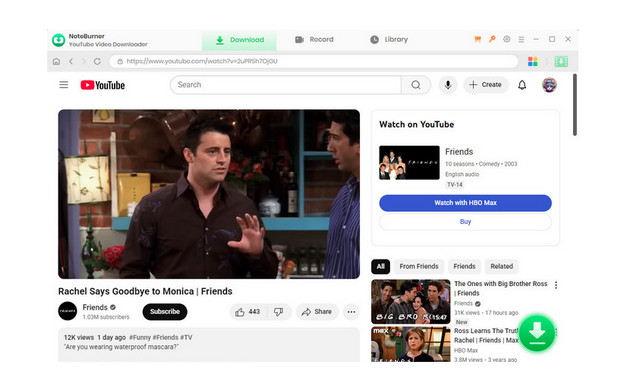The height and width of the screenshot is (384, 621).
Task: Open more actions ellipsis below the video
Action: click(351, 312)
